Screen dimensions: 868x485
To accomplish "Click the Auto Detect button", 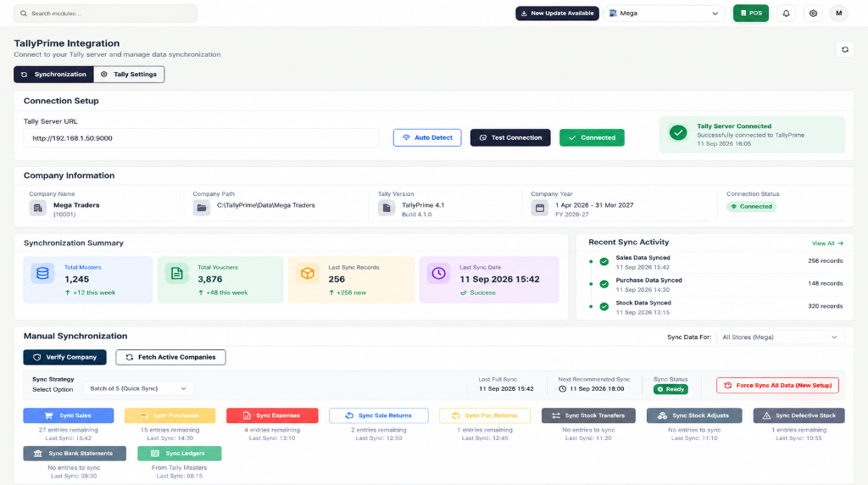I will (427, 138).
